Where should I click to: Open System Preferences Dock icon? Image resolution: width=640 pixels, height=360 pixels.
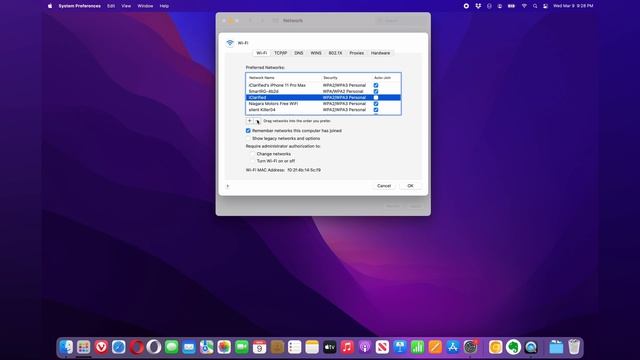click(x=470, y=347)
